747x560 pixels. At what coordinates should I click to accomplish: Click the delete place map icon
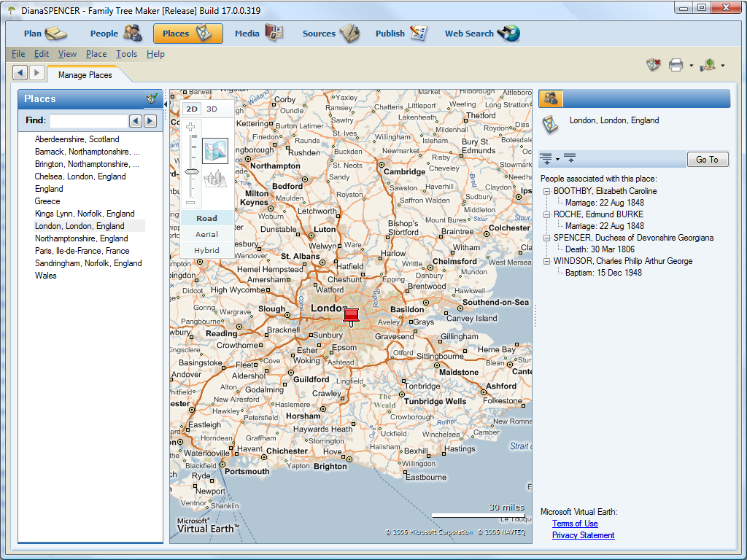click(x=653, y=65)
